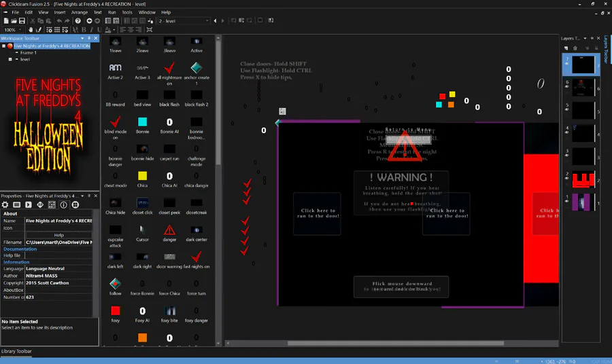Open the Library Toolbar tab
This screenshot has width=612, height=364.
coord(16,351)
